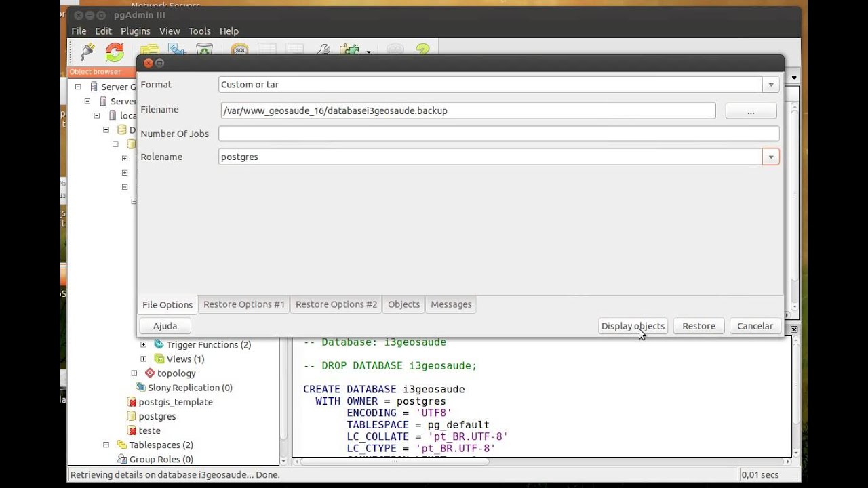Expand the Trigger Functions node
This screenshot has height=488, width=868.
tap(144, 344)
